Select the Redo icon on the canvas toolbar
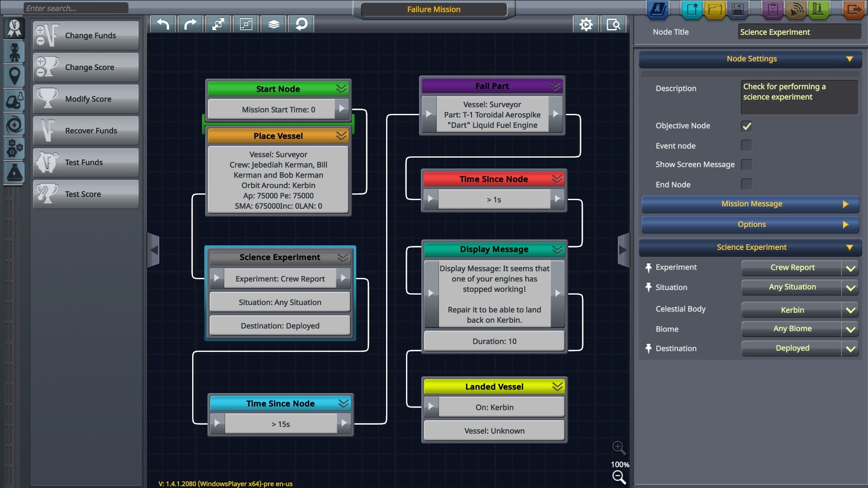The height and width of the screenshot is (488, 868). [x=190, y=24]
